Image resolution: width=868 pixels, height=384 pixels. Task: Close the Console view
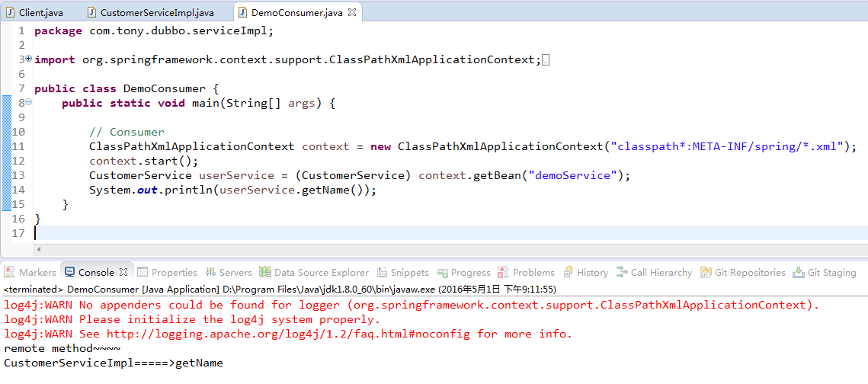123,272
